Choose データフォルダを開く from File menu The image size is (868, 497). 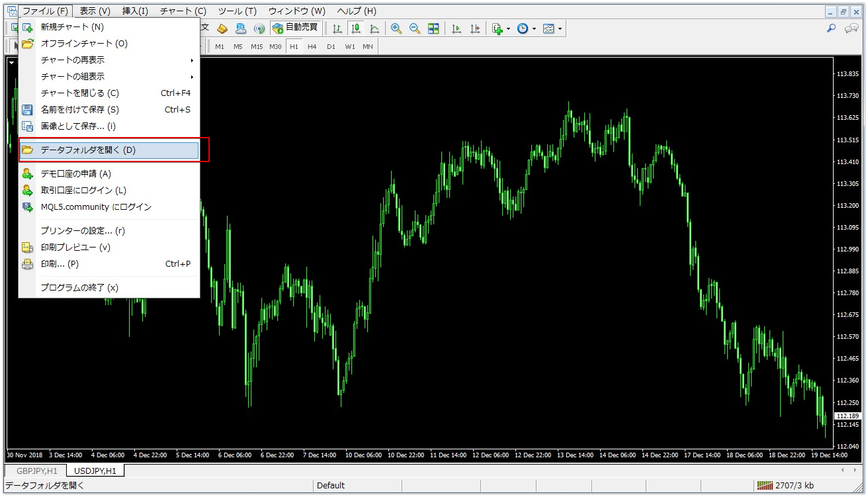[109, 150]
